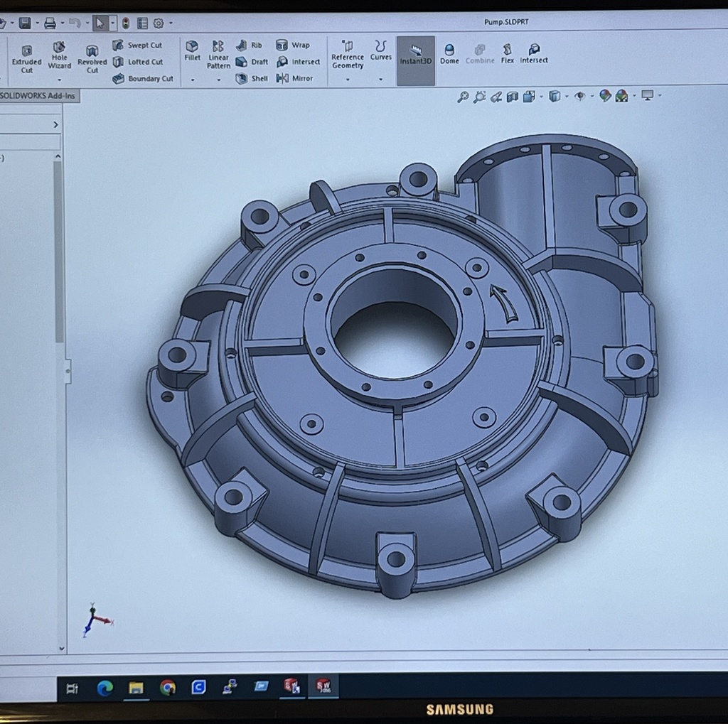Expand the Reference Geometry dropdown
Image resolution: width=728 pixels, height=724 pixels.
point(348,80)
